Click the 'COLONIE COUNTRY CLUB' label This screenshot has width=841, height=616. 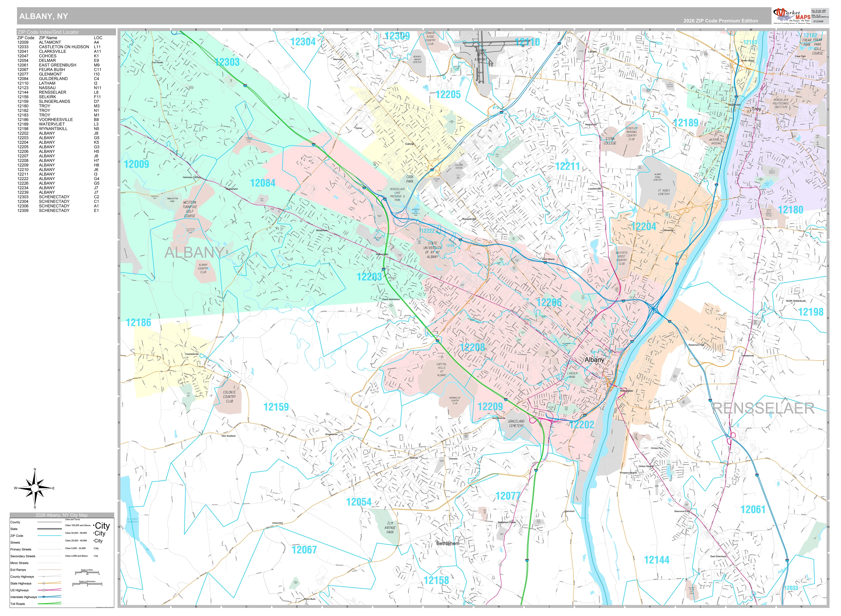pos(229,397)
